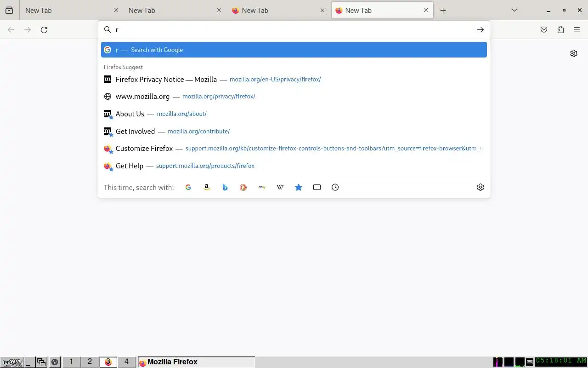This screenshot has width=588, height=368.
Task: Open Get Involved bookmark suggestion
Action: [x=294, y=131]
